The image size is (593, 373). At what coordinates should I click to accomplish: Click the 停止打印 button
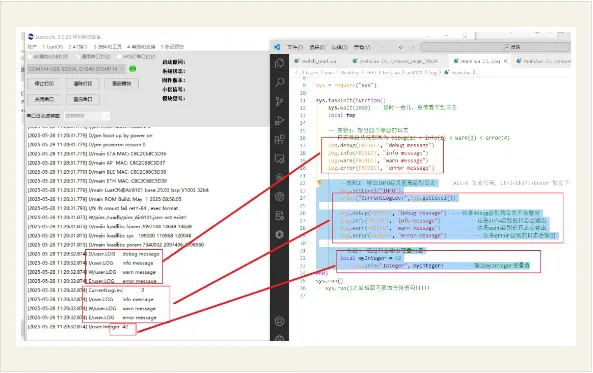(x=44, y=84)
